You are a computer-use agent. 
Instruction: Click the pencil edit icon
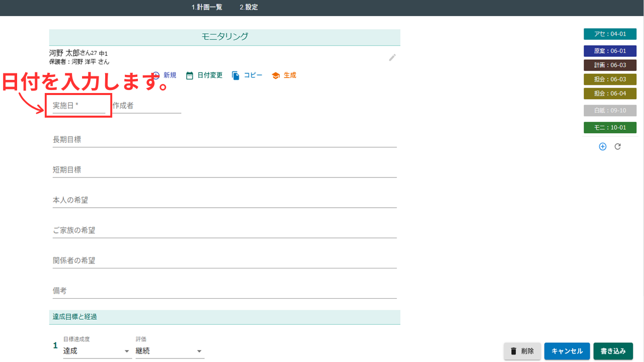pos(392,57)
